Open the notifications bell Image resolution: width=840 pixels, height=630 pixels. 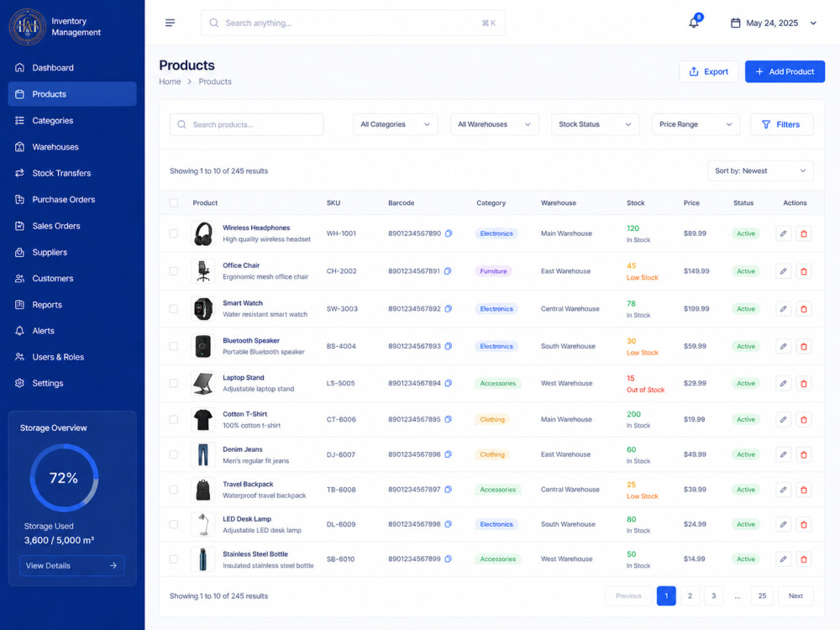694,23
